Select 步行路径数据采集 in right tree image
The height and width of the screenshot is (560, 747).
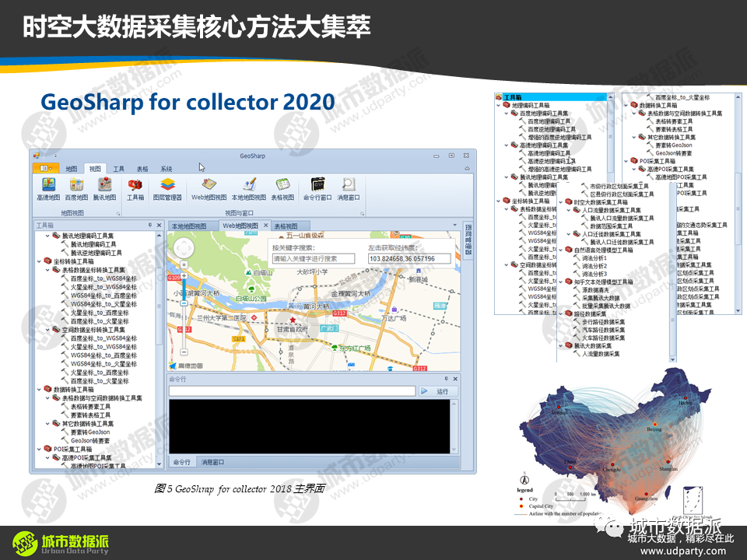pyautogui.click(x=603, y=321)
